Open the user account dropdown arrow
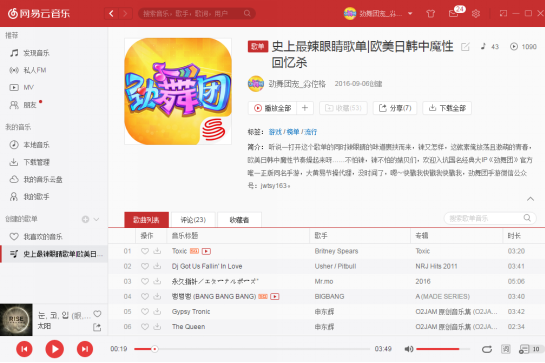545x363 pixels. tap(410, 14)
